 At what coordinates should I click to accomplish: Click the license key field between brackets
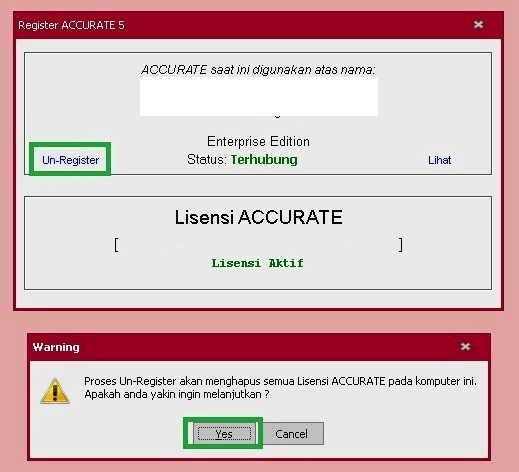pyautogui.click(x=258, y=245)
